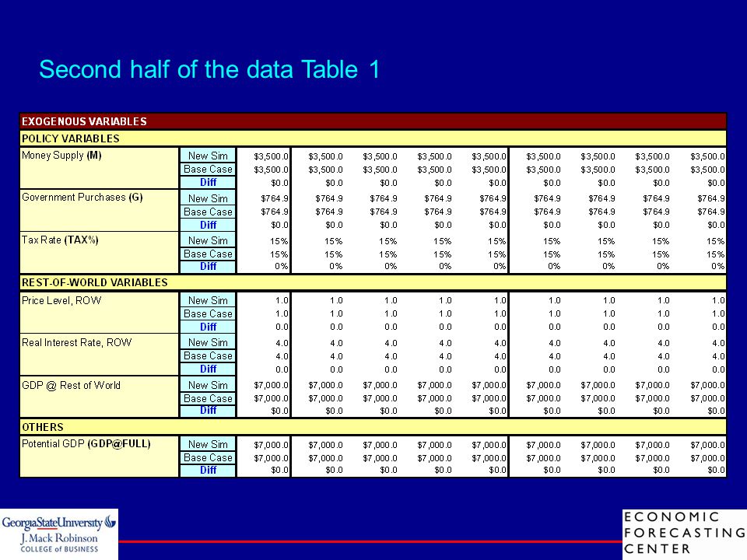This screenshot has width=747, height=560.
Task: Click leftmost 15% value in Tax Rate New Sim row
Action: click(279, 241)
